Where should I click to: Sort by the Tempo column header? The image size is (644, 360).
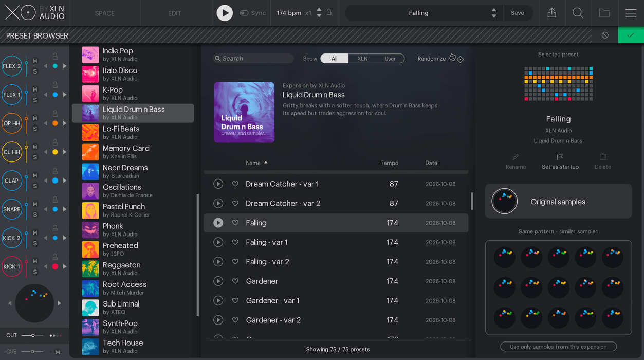389,163
